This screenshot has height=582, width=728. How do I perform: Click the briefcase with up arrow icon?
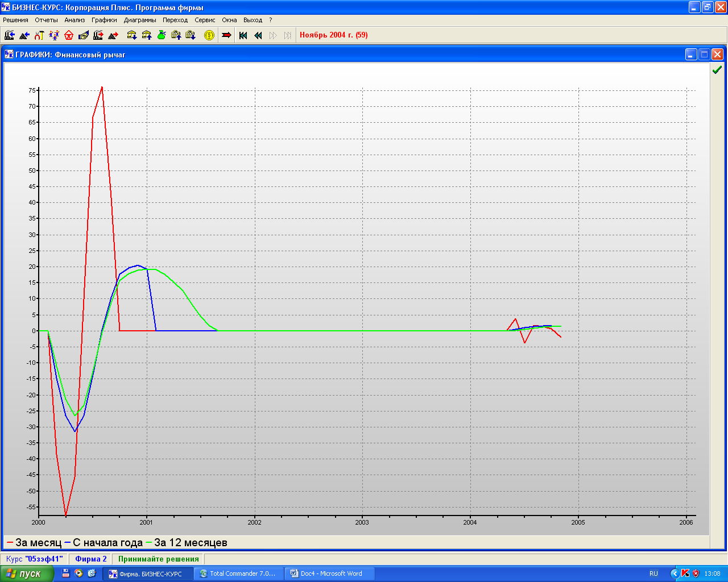click(x=176, y=35)
